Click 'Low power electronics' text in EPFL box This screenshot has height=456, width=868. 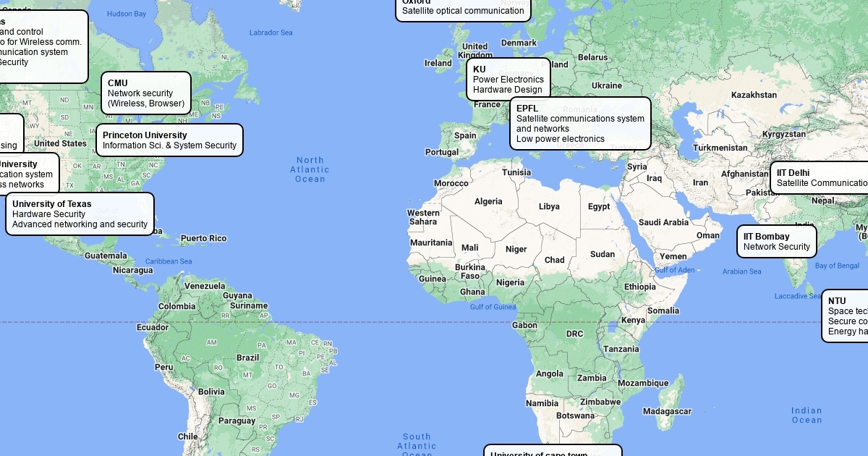pos(561,139)
